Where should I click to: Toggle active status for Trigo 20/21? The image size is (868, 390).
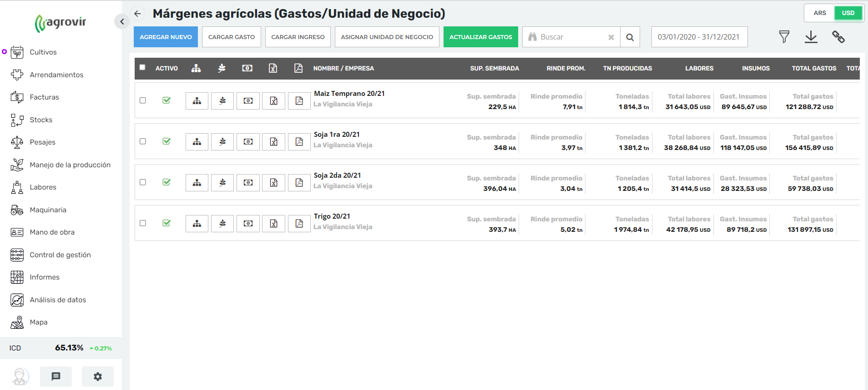pos(167,223)
